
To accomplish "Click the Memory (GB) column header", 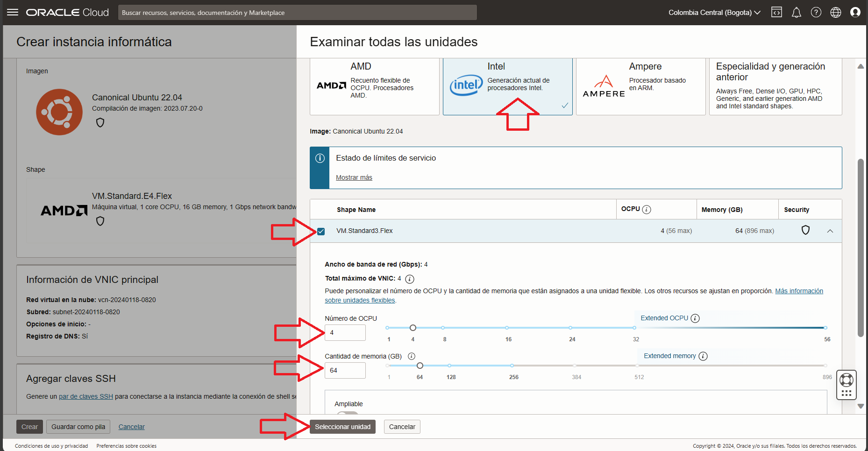I will pyautogui.click(x=722, y=210).
